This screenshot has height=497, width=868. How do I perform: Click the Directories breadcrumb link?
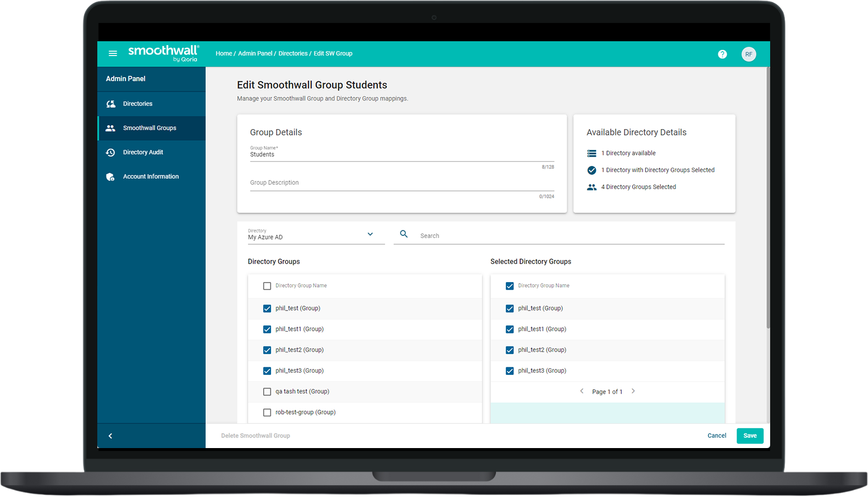(x=293, y=54)
